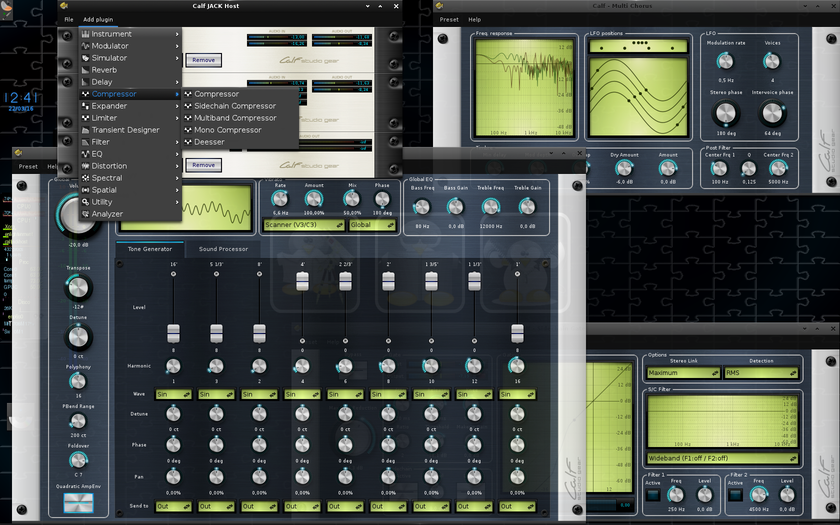The image size is (840, 525).
Task: Open Help menu in Multi Chorus window
Action: click(475, 19)
